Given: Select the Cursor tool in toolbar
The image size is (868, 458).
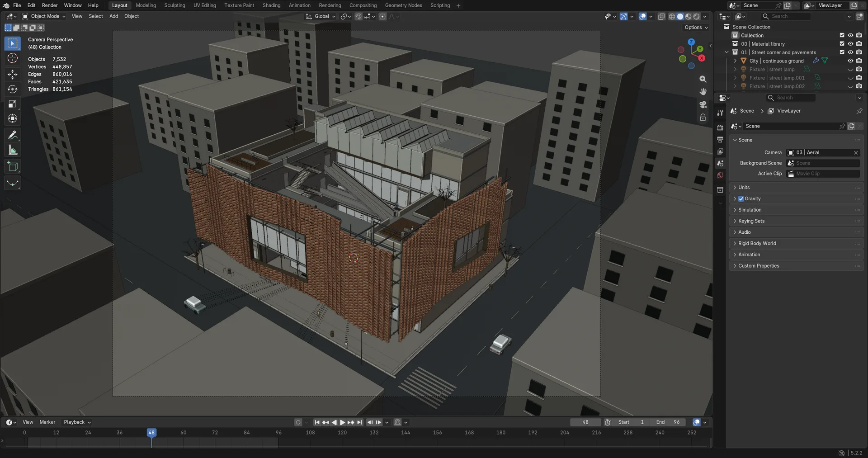Looking at the screenshot, I should tap(13, 58).
